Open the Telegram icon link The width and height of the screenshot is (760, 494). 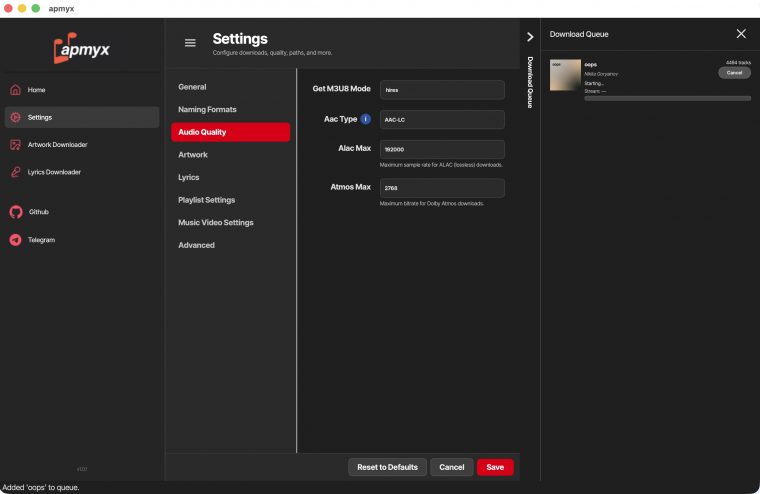[15, 240]
